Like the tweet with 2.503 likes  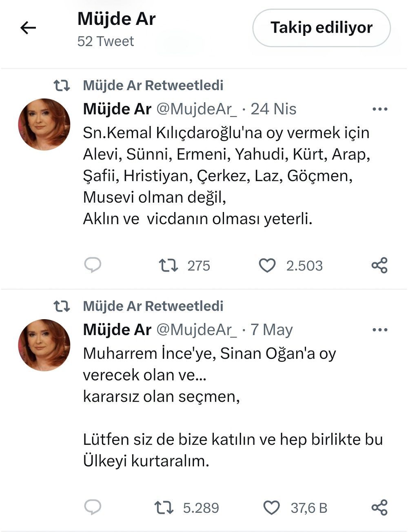pos(268,265)
